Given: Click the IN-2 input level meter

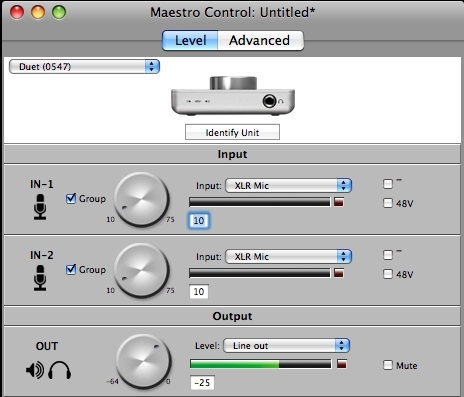Looking at the screenshot, I should (x=260, y=273).
